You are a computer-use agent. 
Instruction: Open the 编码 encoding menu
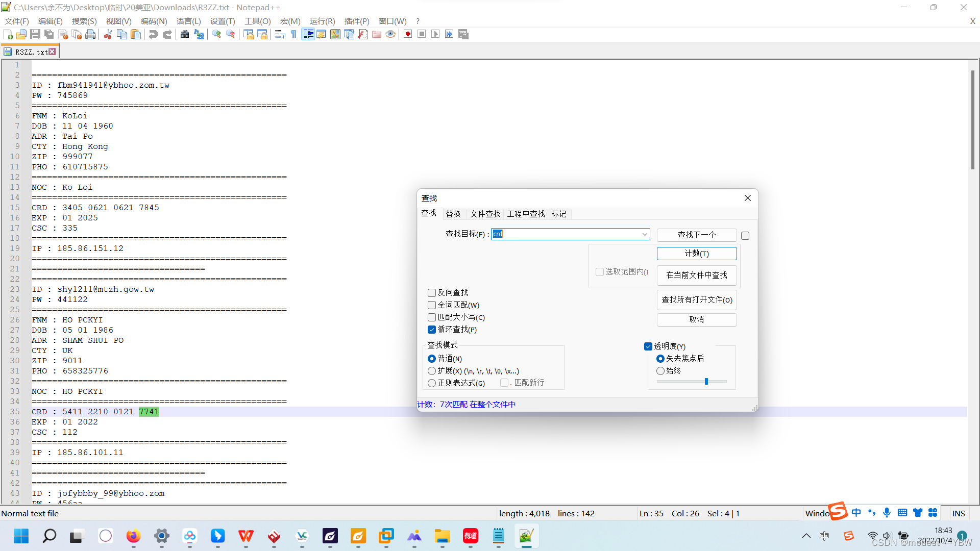tap(154, 21)
